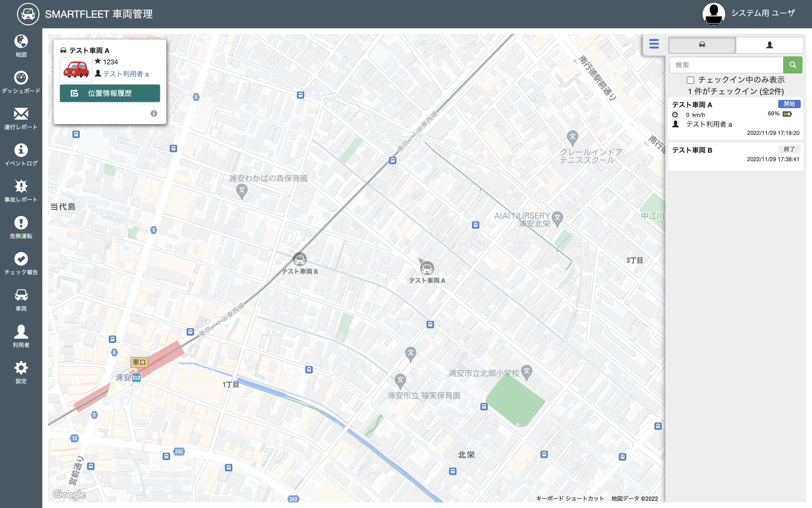Focus the 検索 search field
The image size is (812, 508).
(726, 65)
